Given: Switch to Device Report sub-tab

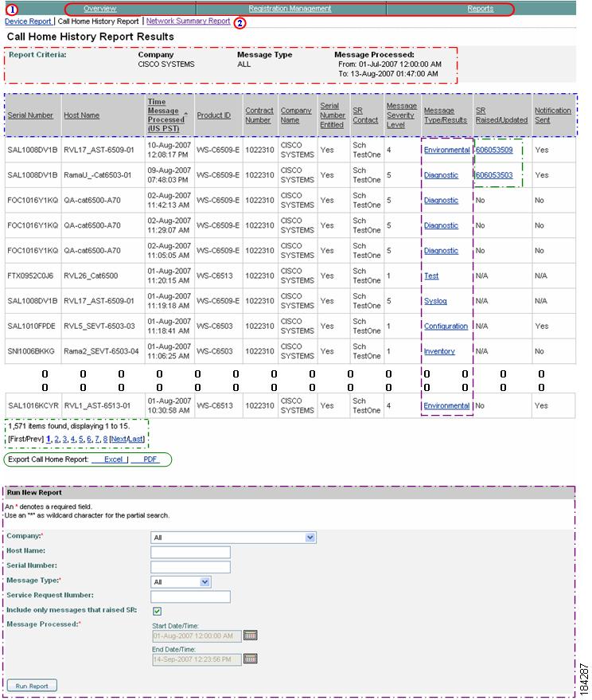Looking at the screenshot, I should 28,21.
